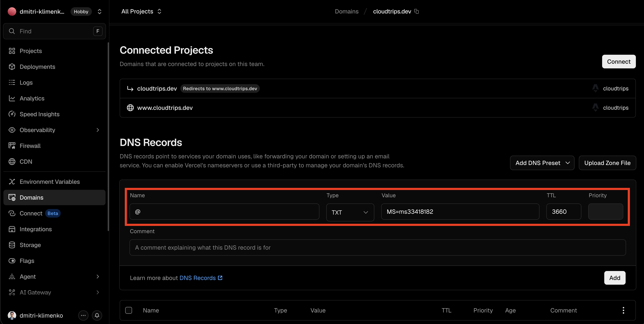Click the Connect button for projects
The width and height of the screenshot is (644, 324).
pos(619,62)
